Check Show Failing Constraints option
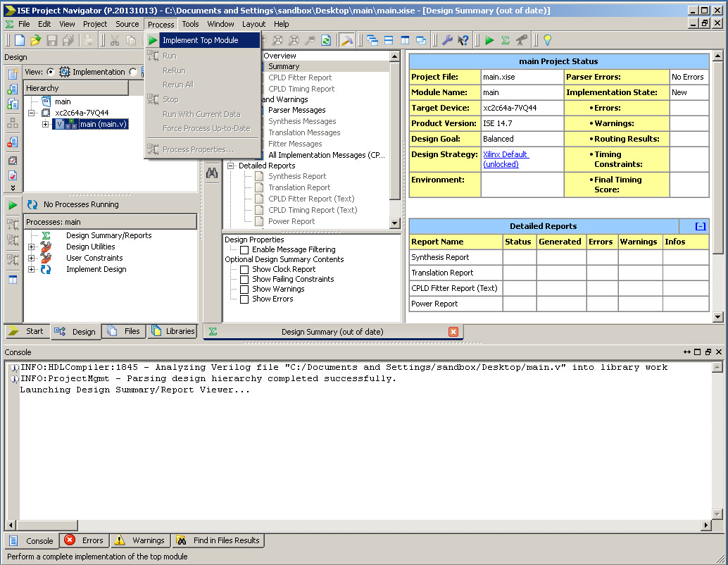Viewport: 728px width, 565px height. coord(244,279)
